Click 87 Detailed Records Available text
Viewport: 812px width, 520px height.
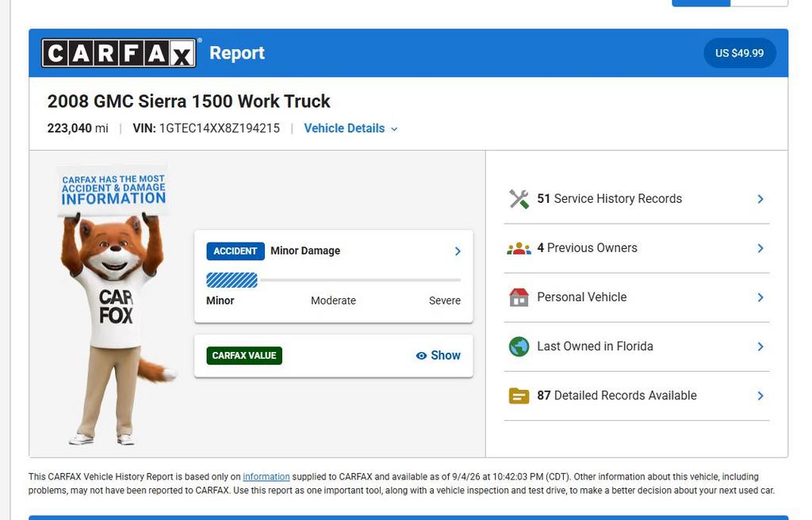click(616, 396)
